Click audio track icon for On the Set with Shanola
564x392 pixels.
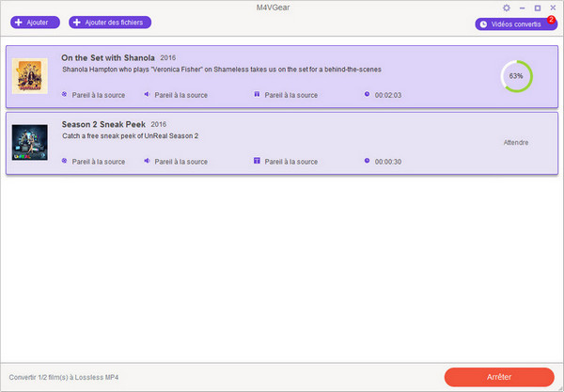coord(147,94)
